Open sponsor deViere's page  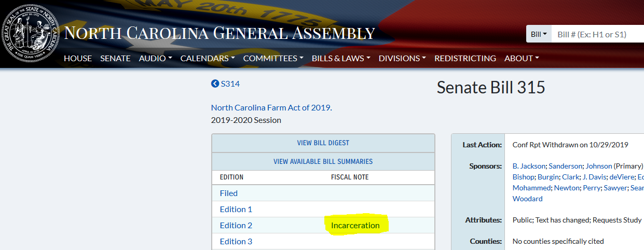click(622, 177)
